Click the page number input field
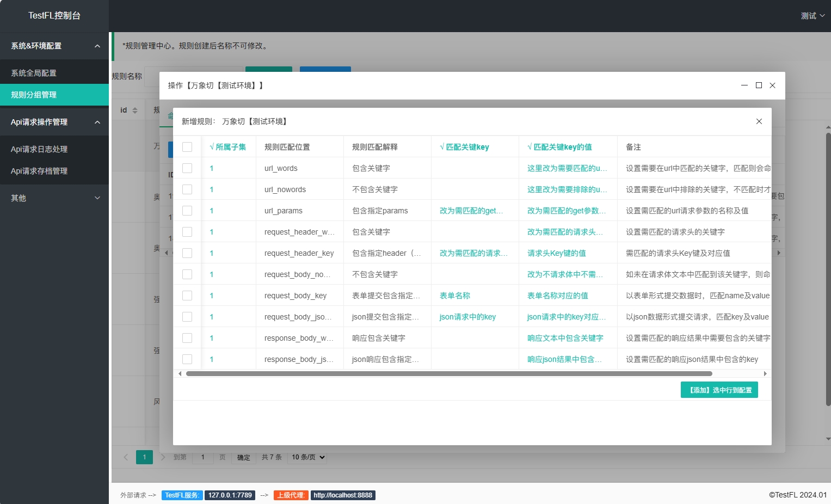This screenshot has height=504, width=831. tap(203, 457)
